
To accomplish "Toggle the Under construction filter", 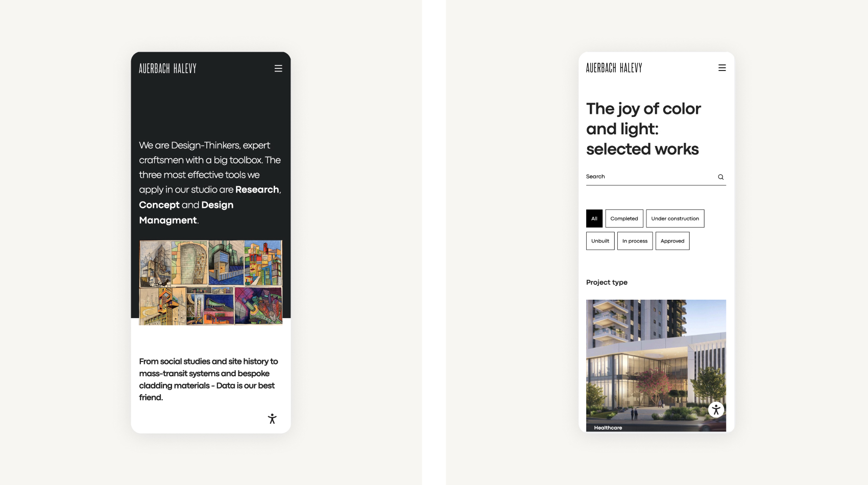I will point(674,219).
